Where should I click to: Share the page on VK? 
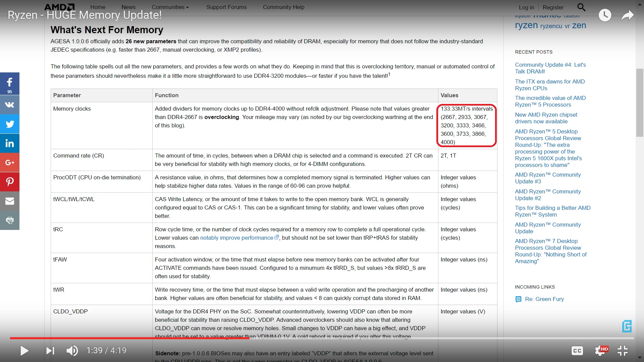(x=10, y=105)
